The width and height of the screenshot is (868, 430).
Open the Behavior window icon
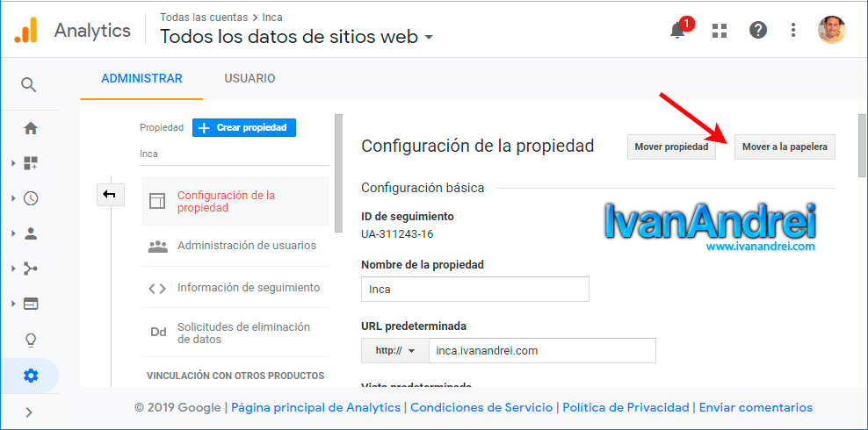[31, 304]
